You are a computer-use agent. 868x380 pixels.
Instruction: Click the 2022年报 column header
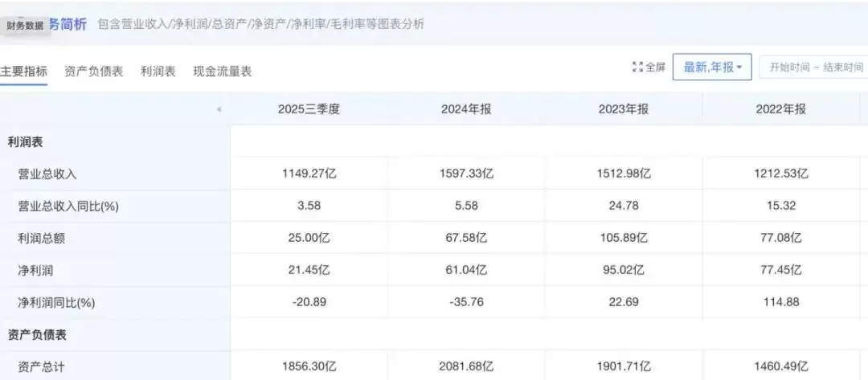(x=780, y=109)
